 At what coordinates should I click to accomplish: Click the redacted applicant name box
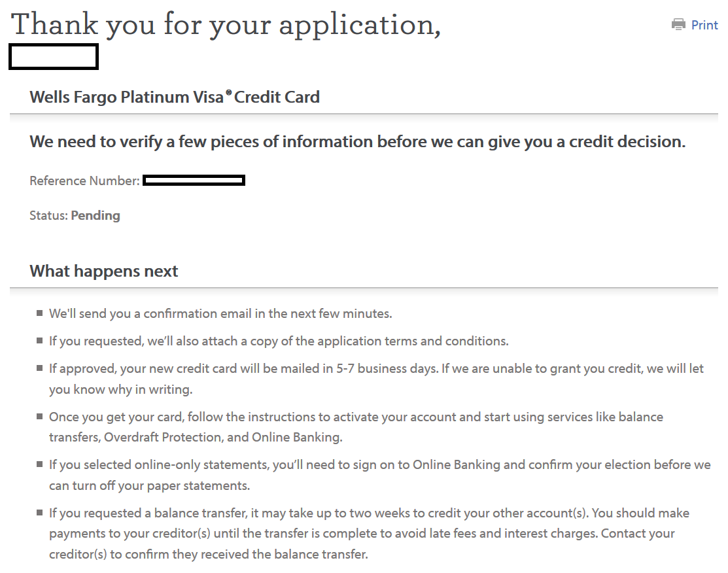tap(54, 57)
